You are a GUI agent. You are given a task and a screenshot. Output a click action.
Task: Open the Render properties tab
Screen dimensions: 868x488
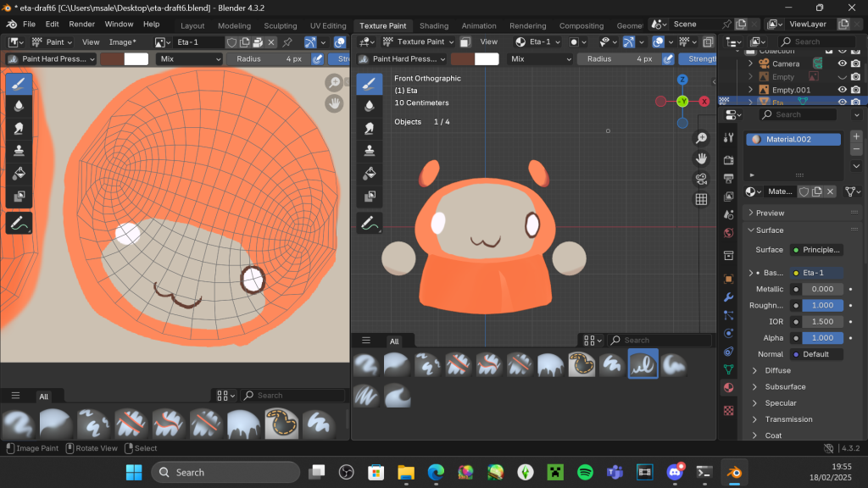point(728,160)
